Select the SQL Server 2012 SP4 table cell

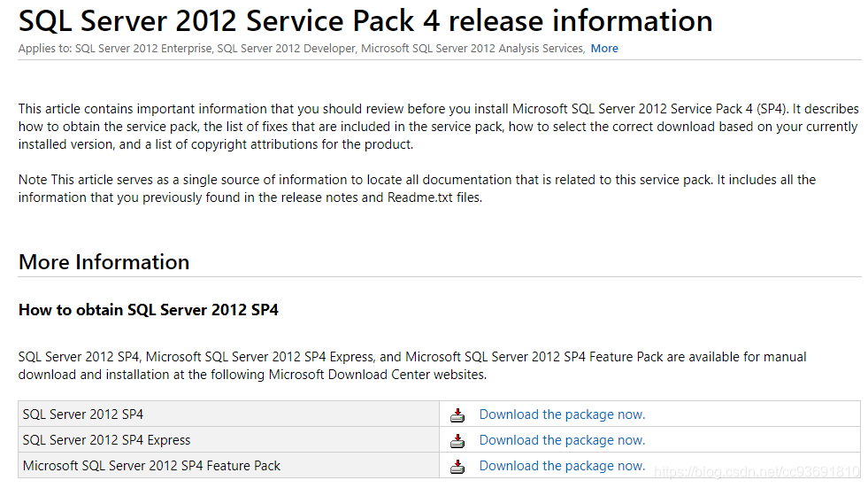[83, 414]
